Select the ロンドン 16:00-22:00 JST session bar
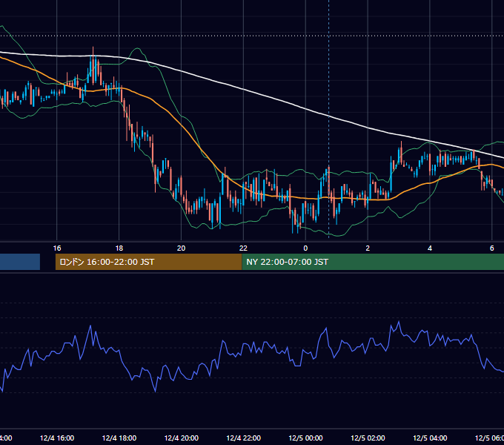 click(148, 262)
